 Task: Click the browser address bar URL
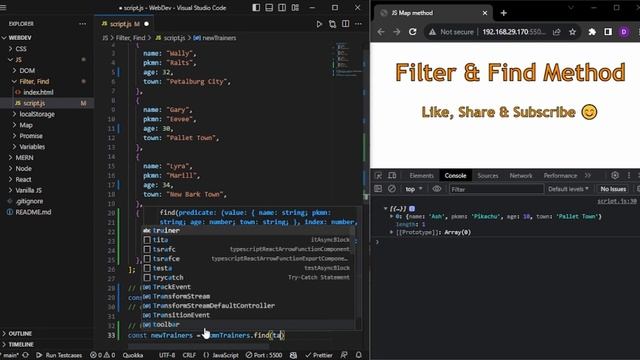click(513, 32)
